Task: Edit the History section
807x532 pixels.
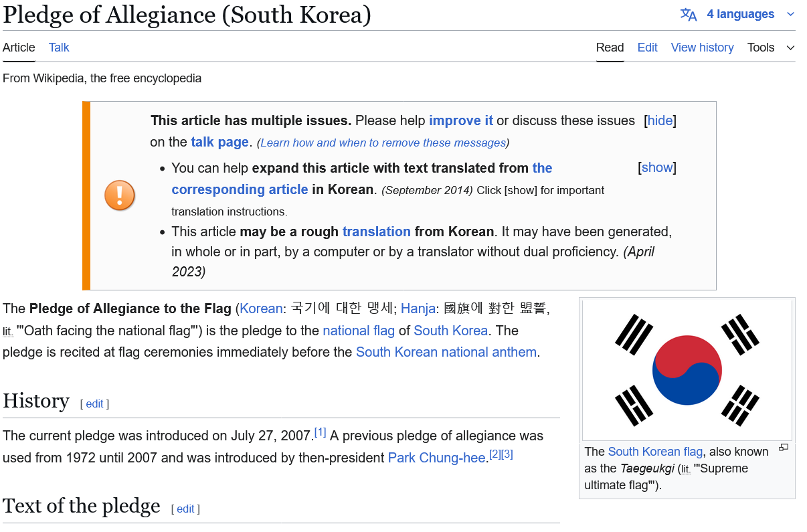Action: pos(94,404)
